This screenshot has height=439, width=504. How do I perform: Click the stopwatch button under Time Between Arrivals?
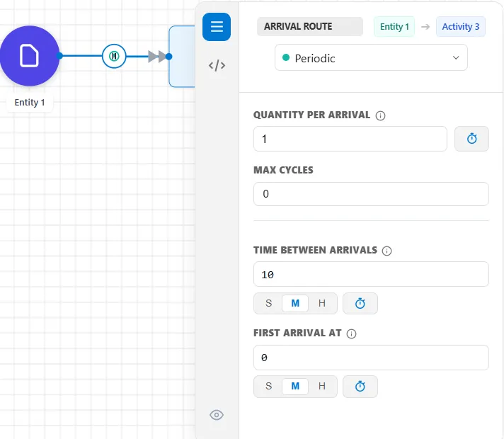(360, 303)
